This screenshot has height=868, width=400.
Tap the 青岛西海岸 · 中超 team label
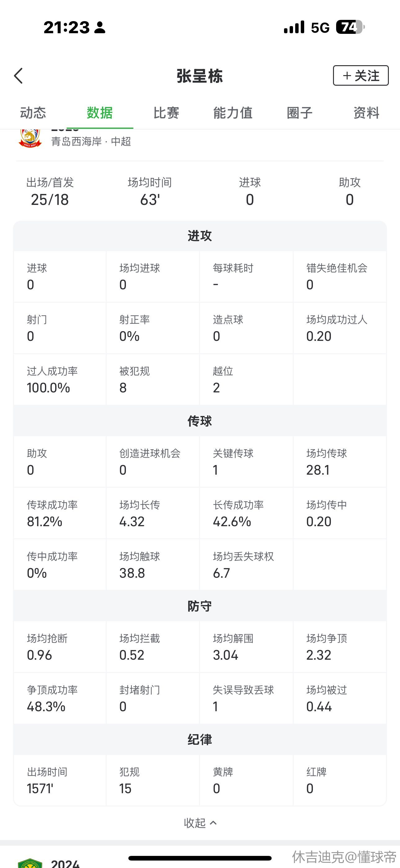click(x=91, y=142)
